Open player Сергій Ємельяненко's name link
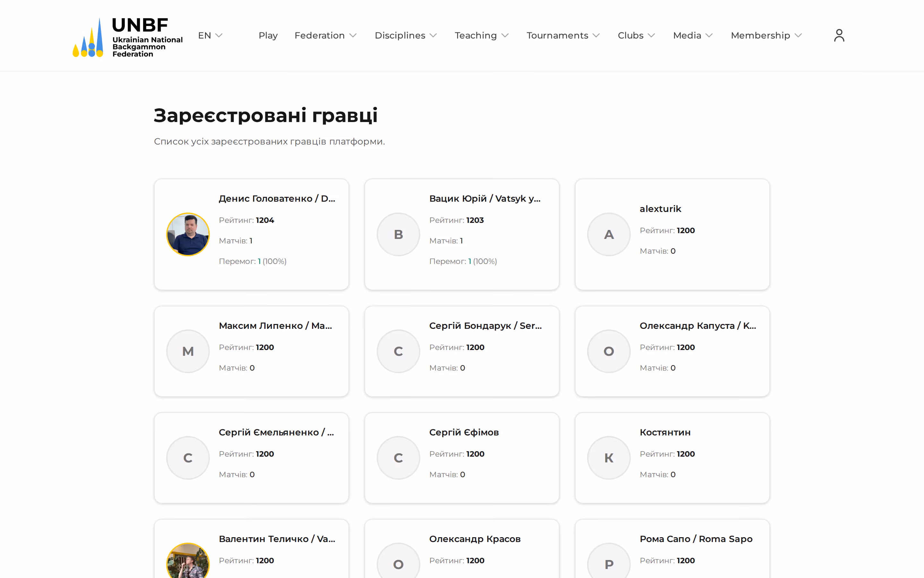Image resolution: width=924 pixels, height=578 pixels. click(277, 432)
